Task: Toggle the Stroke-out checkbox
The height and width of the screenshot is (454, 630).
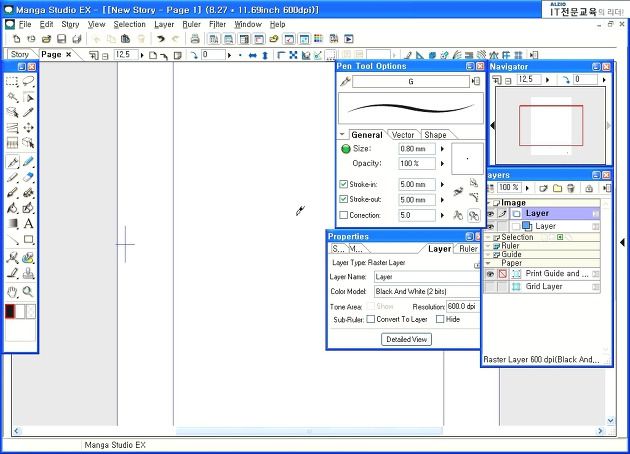Action: 343,199
